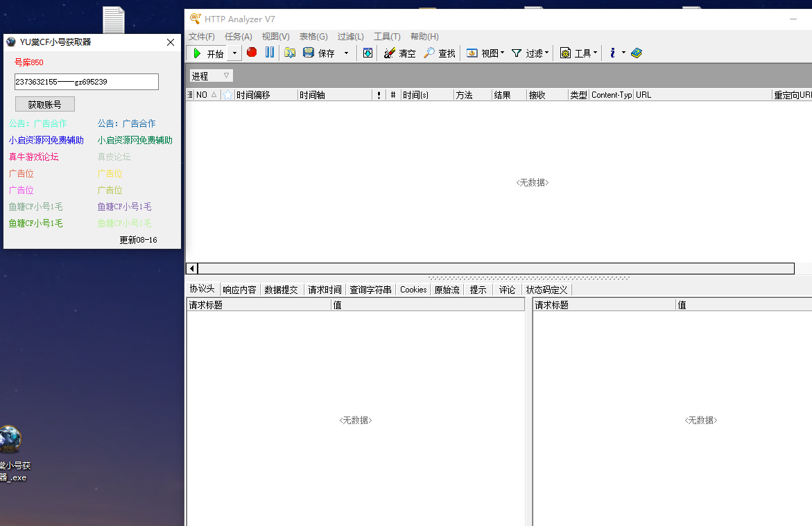Open the 文件(F) menu
812x526 pixels.
click(x=202, y=36)
